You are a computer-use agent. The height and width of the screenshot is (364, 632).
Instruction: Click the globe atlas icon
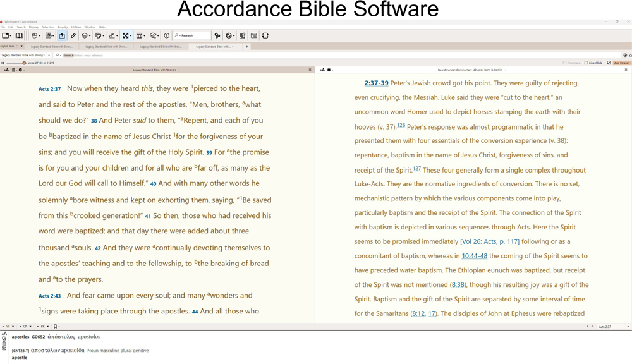pyautogui.click(x=229, y=35)
